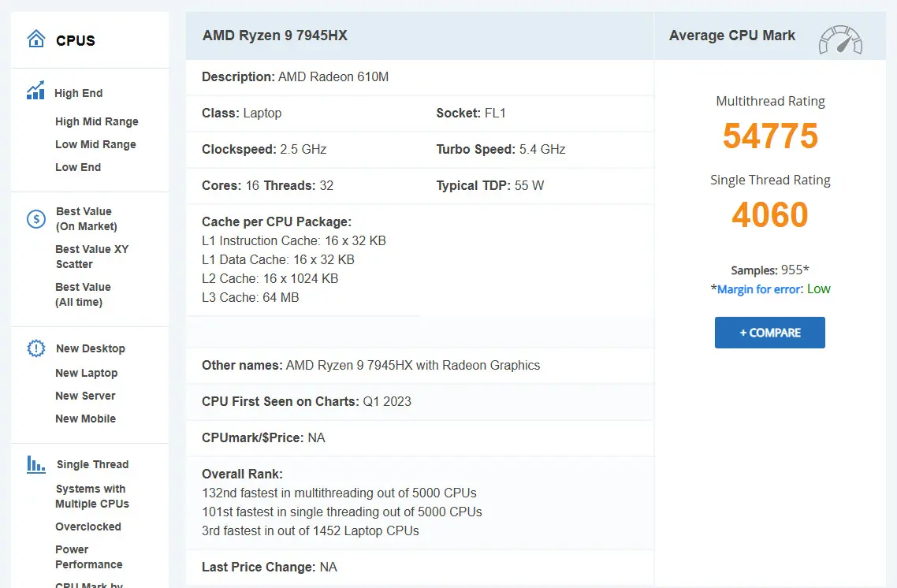897x588 pixels.
Task: Select Best Value (All time) link
Action: (x=83, y=294)
